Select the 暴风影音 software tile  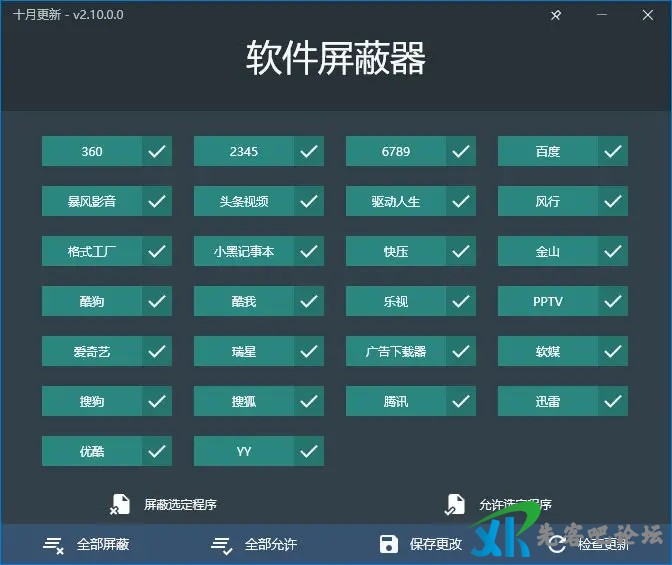tap(92, 201)
